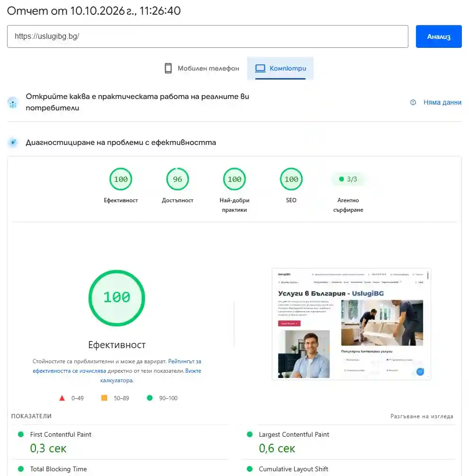Open the Най-добри практики score gauge
The width and height of the screenshot is (469, 476).
(x=234, y=179)
